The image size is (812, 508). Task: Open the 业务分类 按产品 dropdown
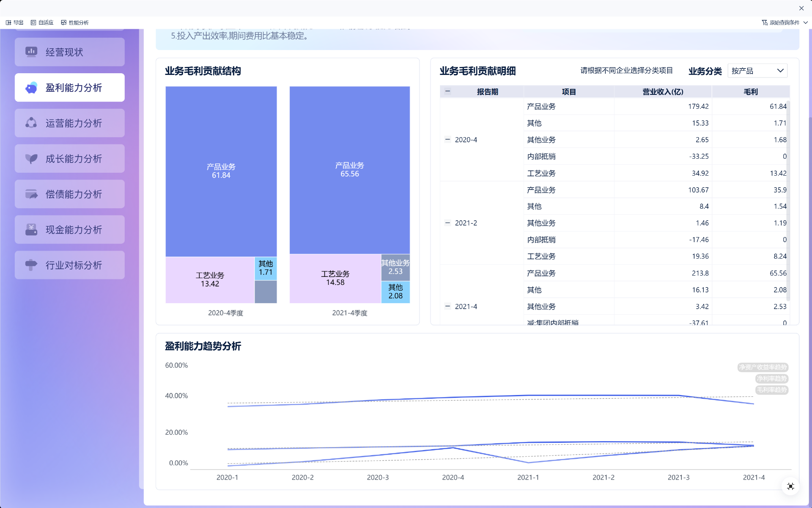(x=757, y=71)
